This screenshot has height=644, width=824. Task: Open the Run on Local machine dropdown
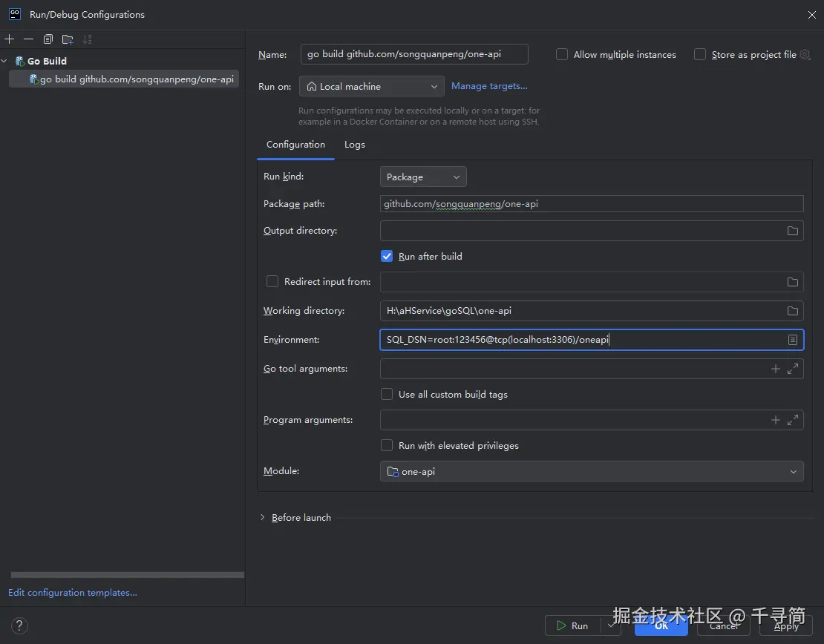(371, 86)
